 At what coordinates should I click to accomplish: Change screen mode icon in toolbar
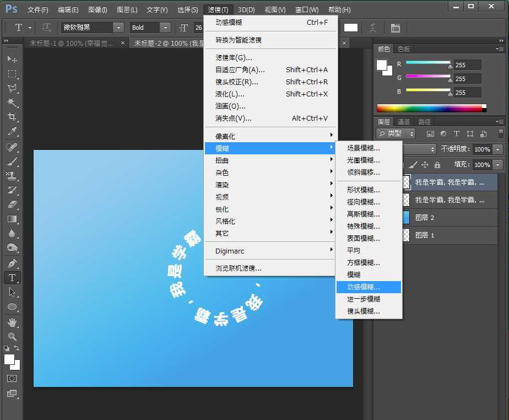(x=12, y=394)
